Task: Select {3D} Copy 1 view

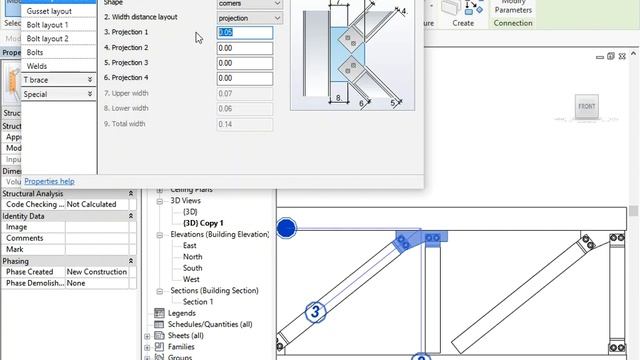Action: (203, 223)
